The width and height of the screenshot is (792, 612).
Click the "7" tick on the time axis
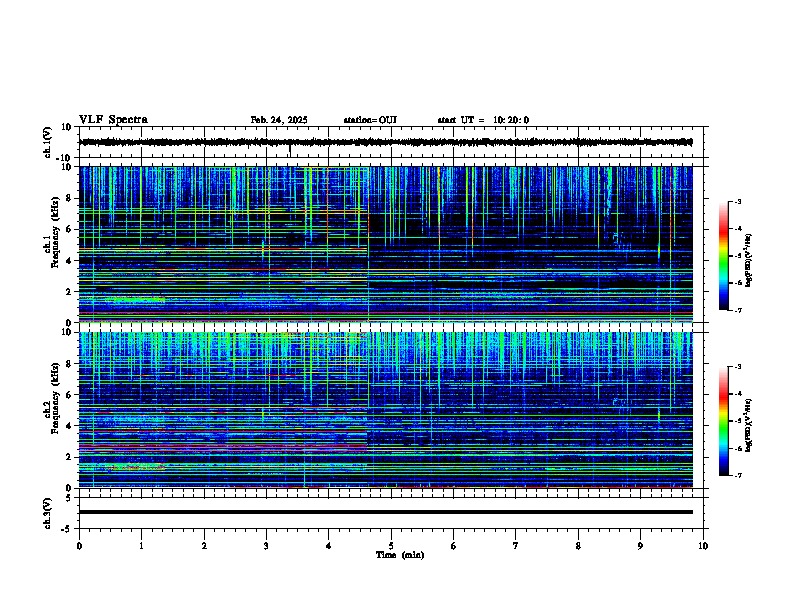click(516, 546)
